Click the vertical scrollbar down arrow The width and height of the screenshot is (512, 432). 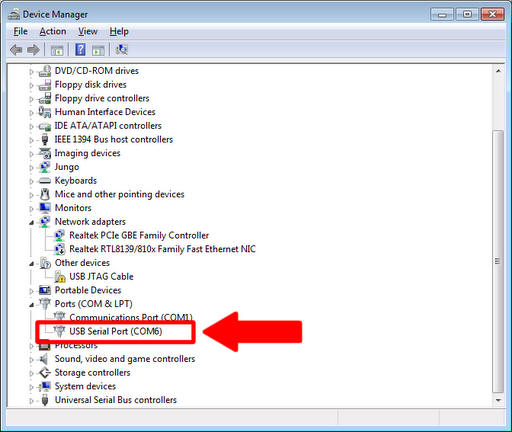click(498, 400)
